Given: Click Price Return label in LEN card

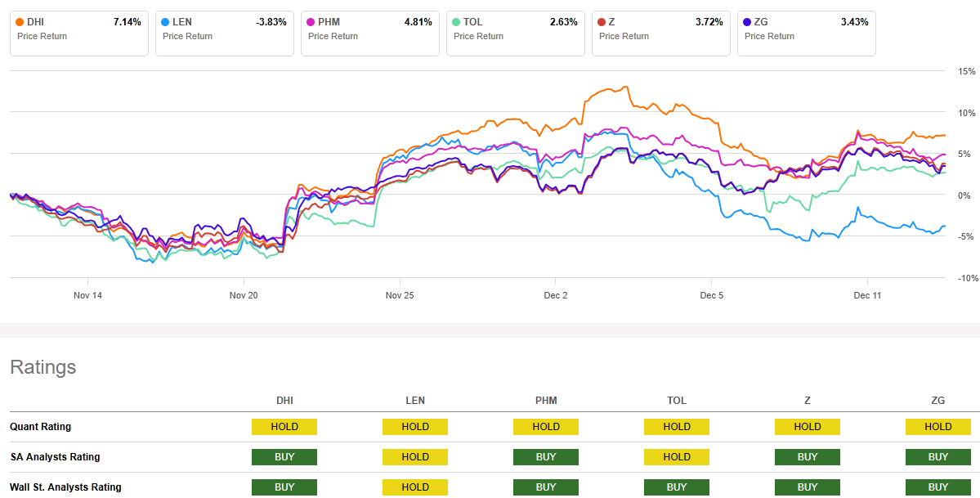Looking at the screenshot, I should click(x=187, y=36).
